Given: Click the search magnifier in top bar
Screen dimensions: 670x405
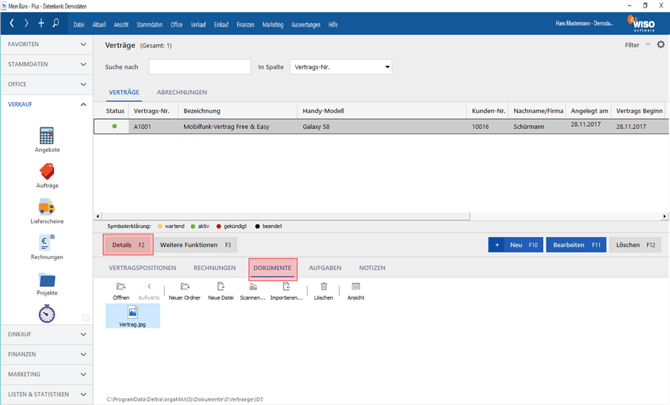Looking at the screenshot, I should pyautogui.click(x=56, y=23).
